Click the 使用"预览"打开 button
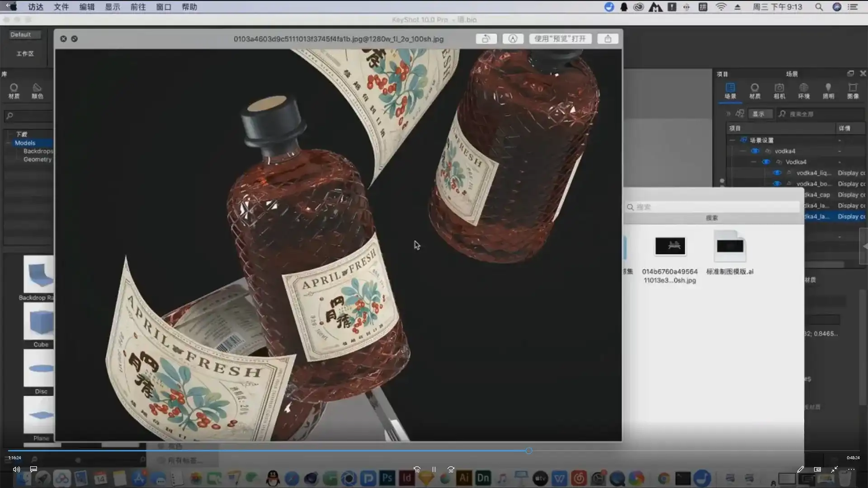 point(560,39)
